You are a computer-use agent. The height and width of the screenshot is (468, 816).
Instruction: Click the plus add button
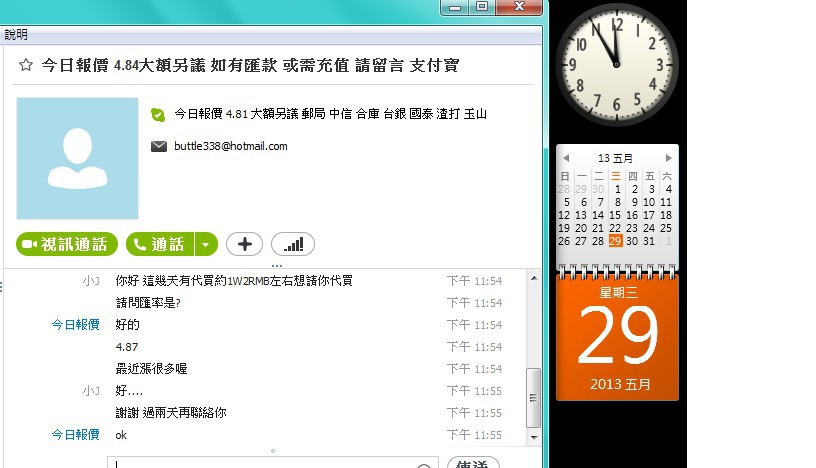(x=245, y=244)
